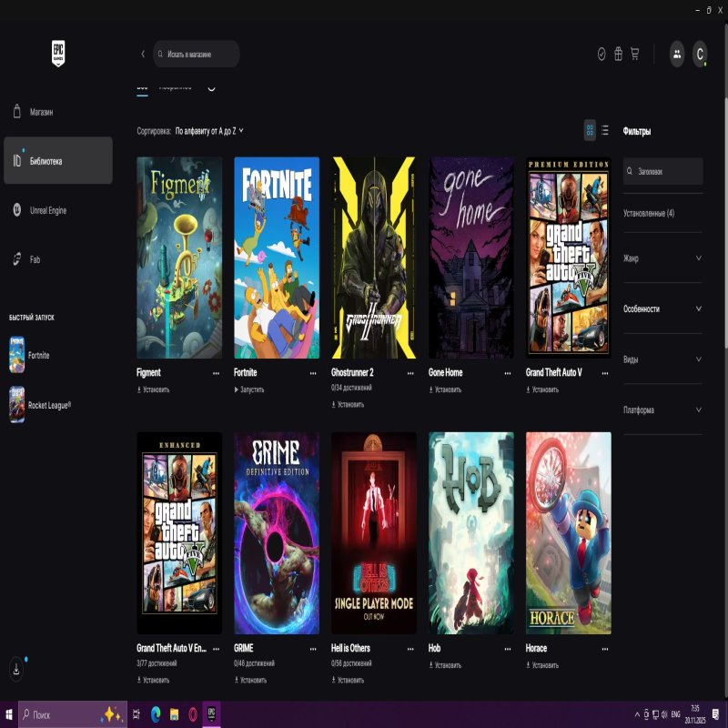Open Магазин in the sidebar
This screenshot has width=728, height=728.
[x=42, y=112]
